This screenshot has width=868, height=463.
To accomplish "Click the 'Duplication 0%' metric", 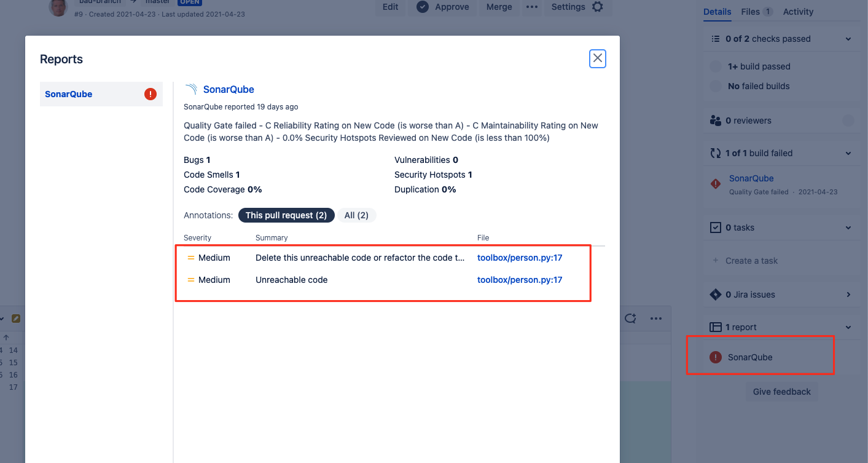I will click(425, 189).
